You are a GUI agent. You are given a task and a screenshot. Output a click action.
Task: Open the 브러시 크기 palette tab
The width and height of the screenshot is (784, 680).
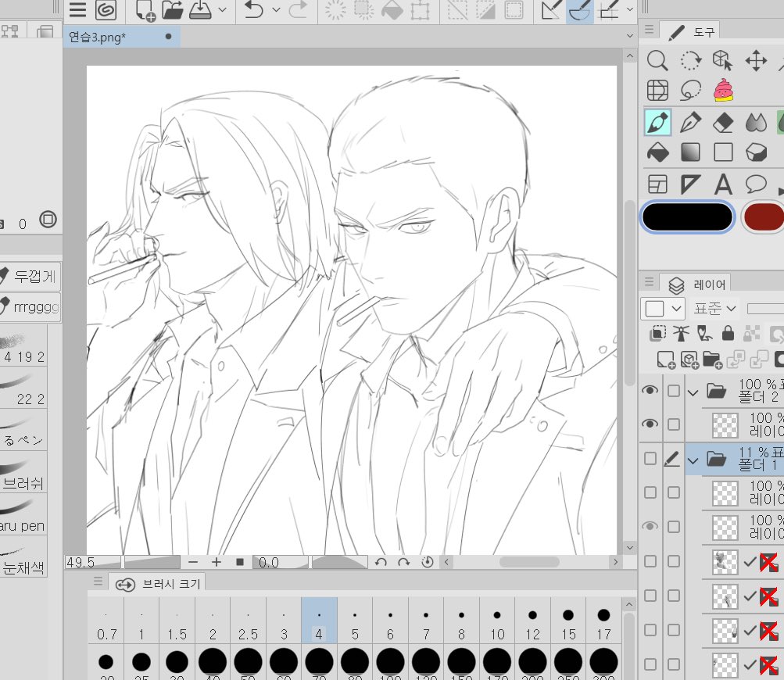159,584
